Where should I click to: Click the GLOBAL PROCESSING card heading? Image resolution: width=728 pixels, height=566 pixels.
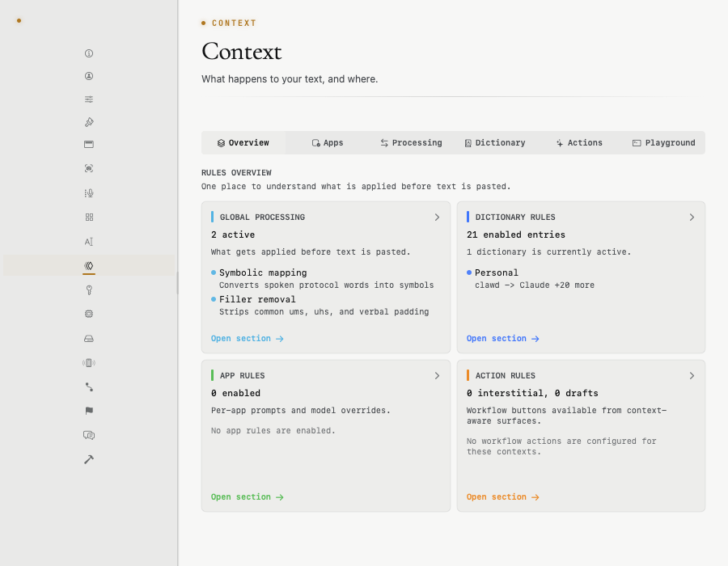click(x=262, y=218)
